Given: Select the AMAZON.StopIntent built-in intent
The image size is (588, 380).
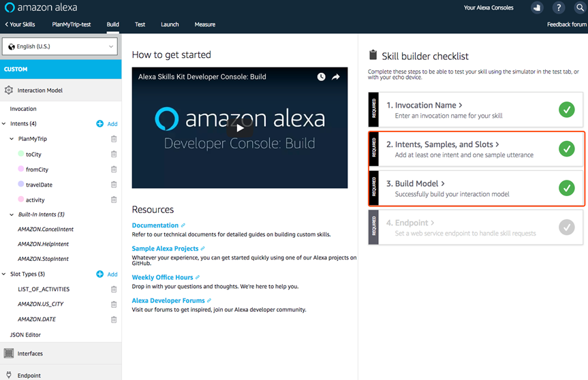Looking at the screenshot, I should [x=43, y=259].
